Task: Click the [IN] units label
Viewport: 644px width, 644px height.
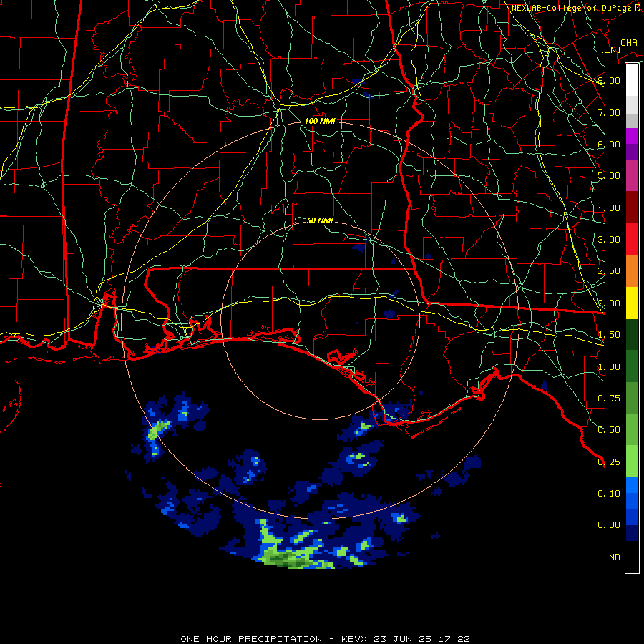Action: pyautogui.click(x=610, y=49)
